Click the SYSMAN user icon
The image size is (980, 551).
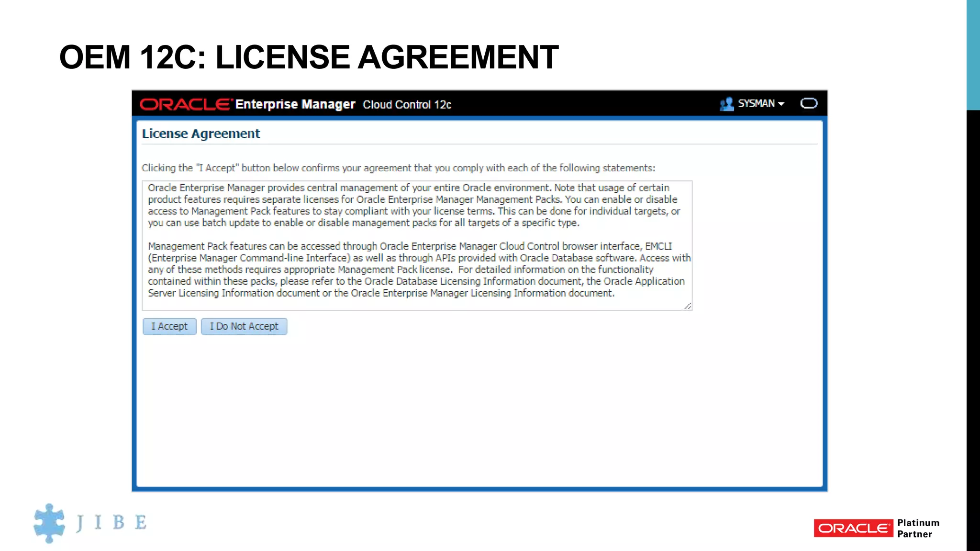click(x=726, y=104)
